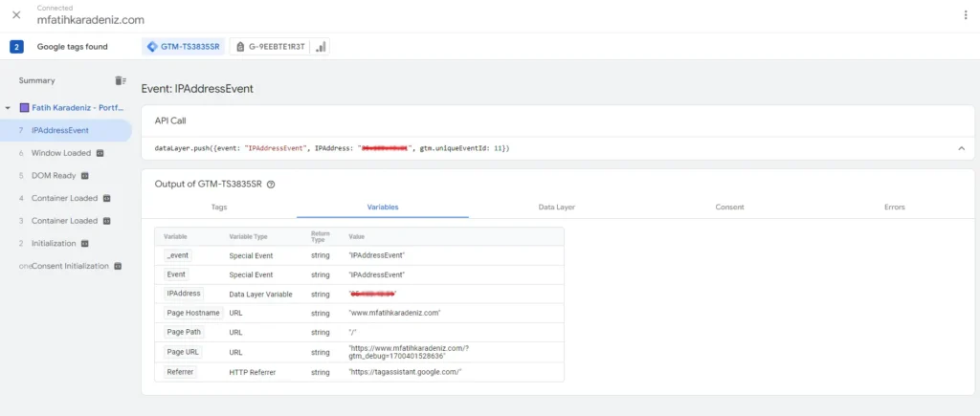Collapse the API Call code panel
Screen dimensions: 980x416
tap(961, 148)
